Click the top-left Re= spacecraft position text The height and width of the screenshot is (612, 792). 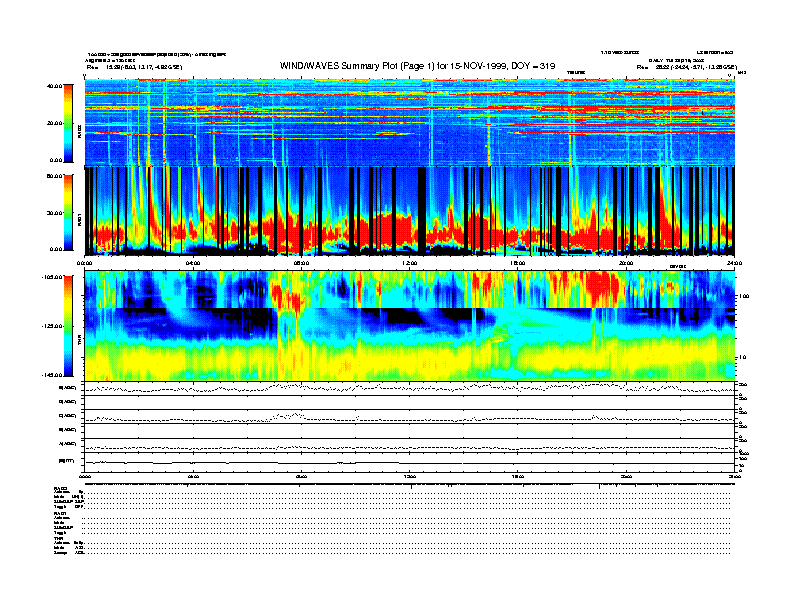(x=134, y=67)
